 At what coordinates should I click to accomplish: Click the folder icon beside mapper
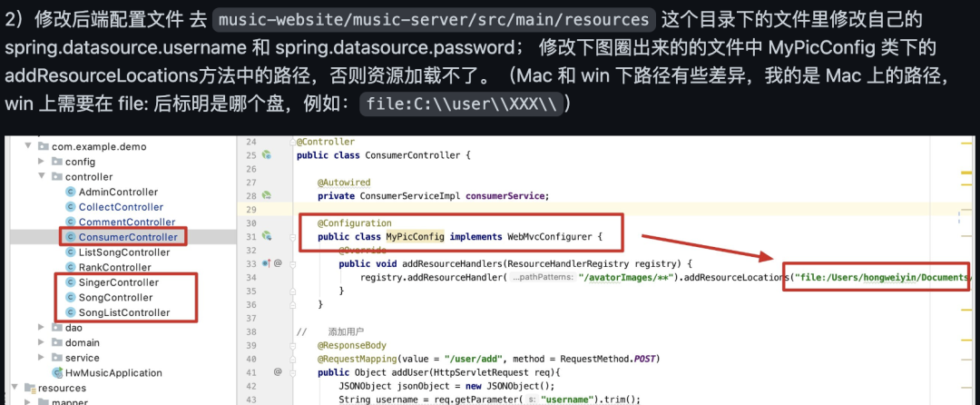tap(44, 402)
